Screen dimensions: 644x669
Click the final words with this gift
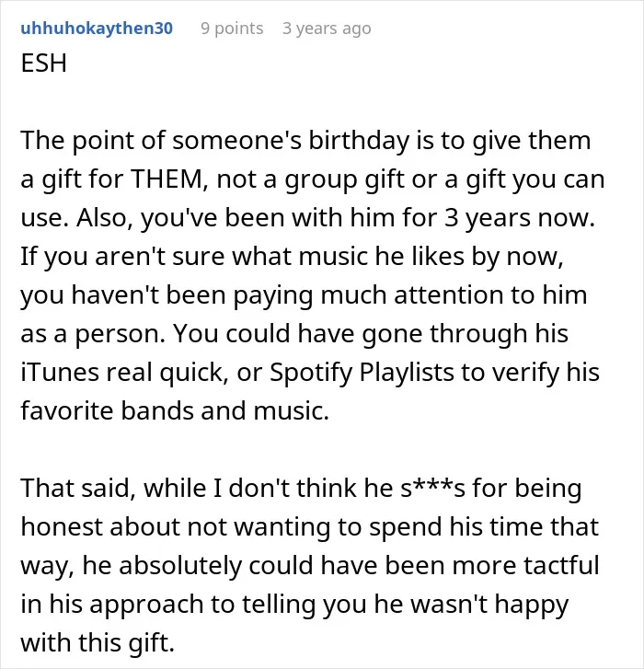pyautogui.click(x=98, y=643)
